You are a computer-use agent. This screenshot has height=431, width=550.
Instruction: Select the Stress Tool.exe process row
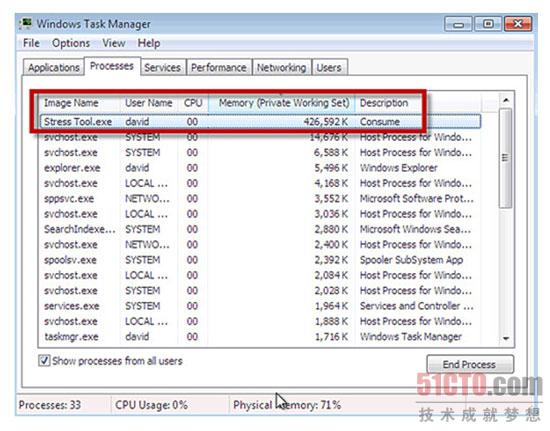pos(260,122)
